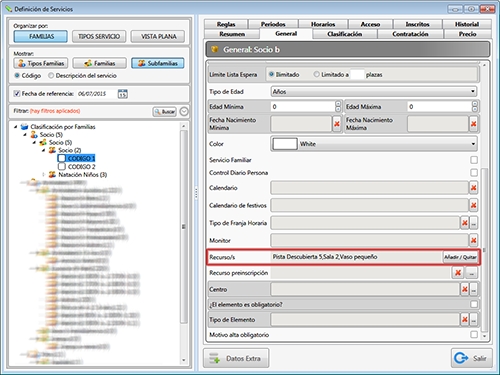Screen dimensions: 500x375
Task: Expand the Natación Niños (3) node
Action: point(44,174)
